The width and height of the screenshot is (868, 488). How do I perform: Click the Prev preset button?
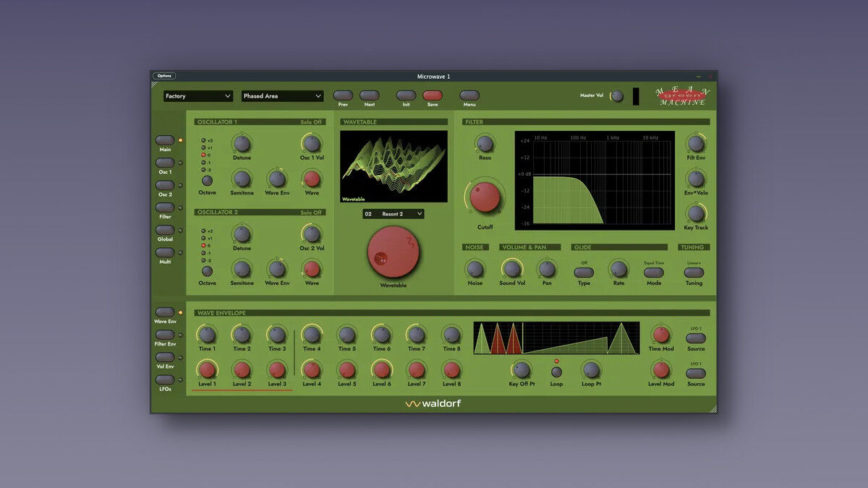point(343,95)
